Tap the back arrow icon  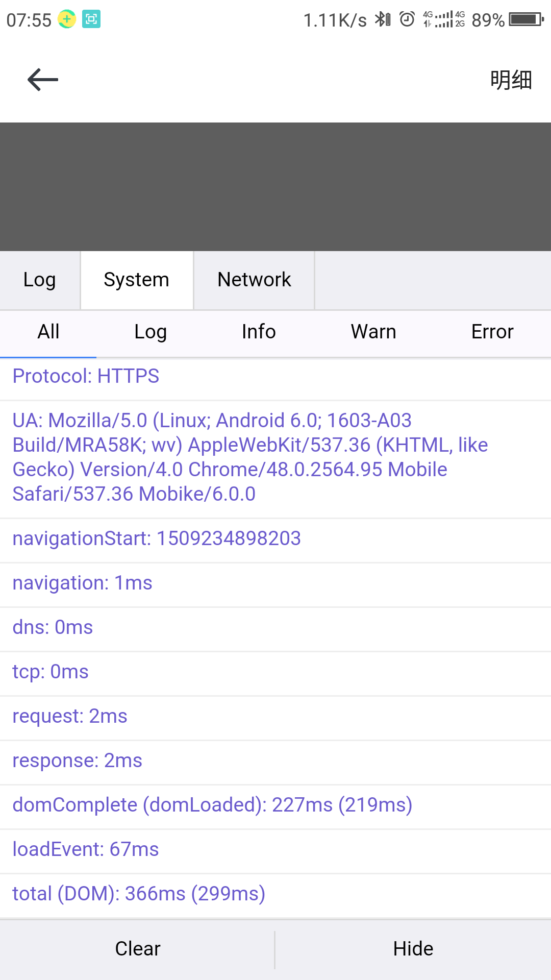(x=43, y=80)
